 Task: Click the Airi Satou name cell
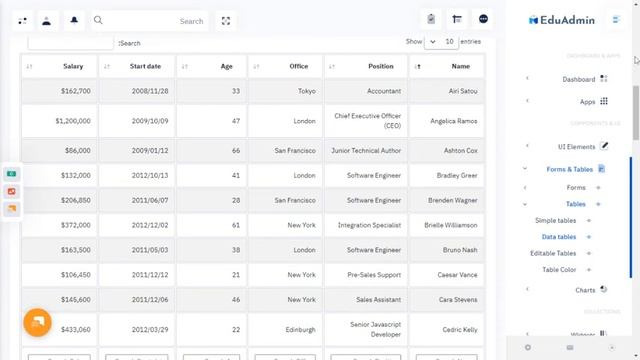(446, 91)
